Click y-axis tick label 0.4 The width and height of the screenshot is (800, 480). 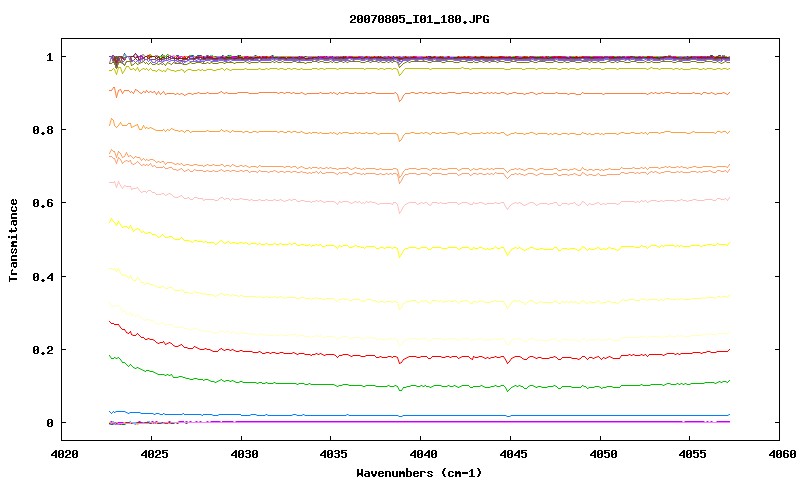click(x=43, y=276)
